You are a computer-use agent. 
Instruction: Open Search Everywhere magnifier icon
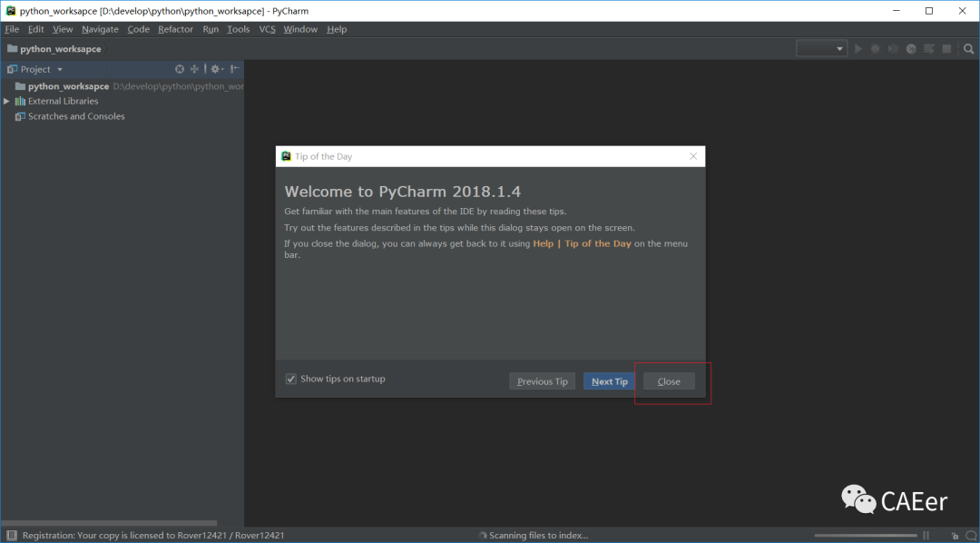pos(969,49)
